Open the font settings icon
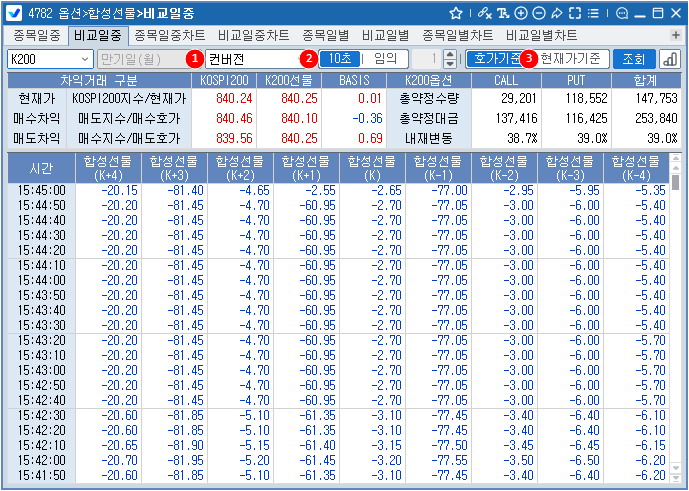689x491 pixels. (502, 13)
